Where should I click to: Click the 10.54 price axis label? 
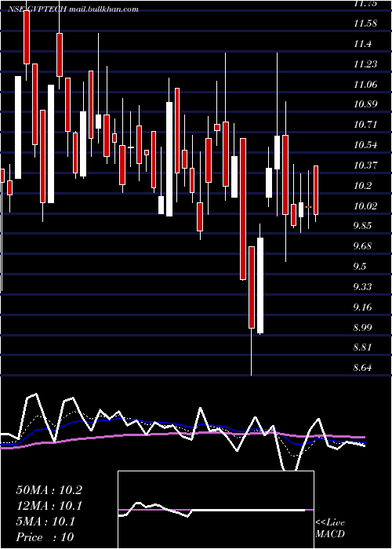click(x=365, y=145)
